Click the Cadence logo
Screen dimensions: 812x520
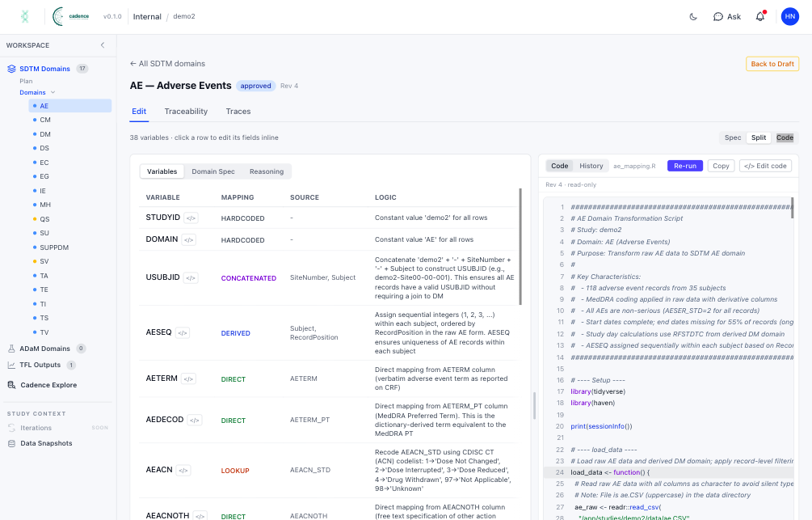pos(71,17)
